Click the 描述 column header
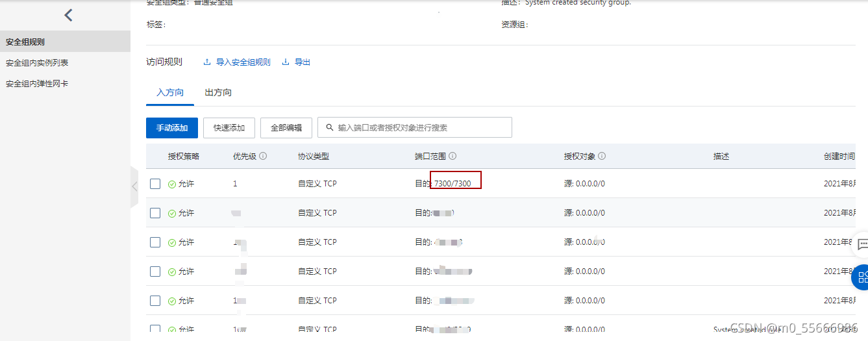This screenshot has width=868, height=341. [x=721, y=157]
